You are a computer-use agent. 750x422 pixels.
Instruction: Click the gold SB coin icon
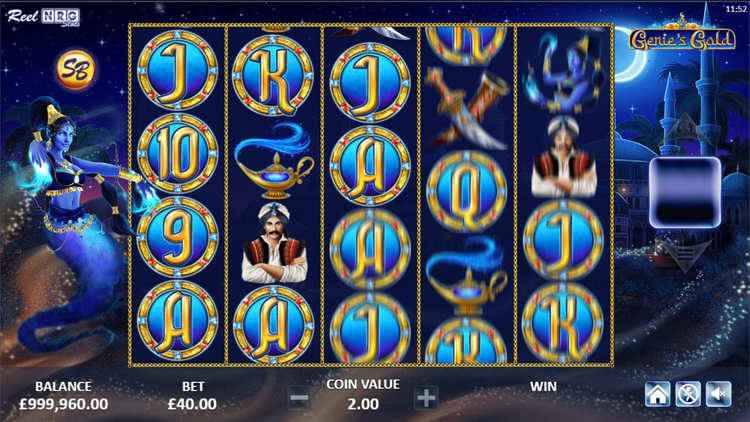(76, 70)
